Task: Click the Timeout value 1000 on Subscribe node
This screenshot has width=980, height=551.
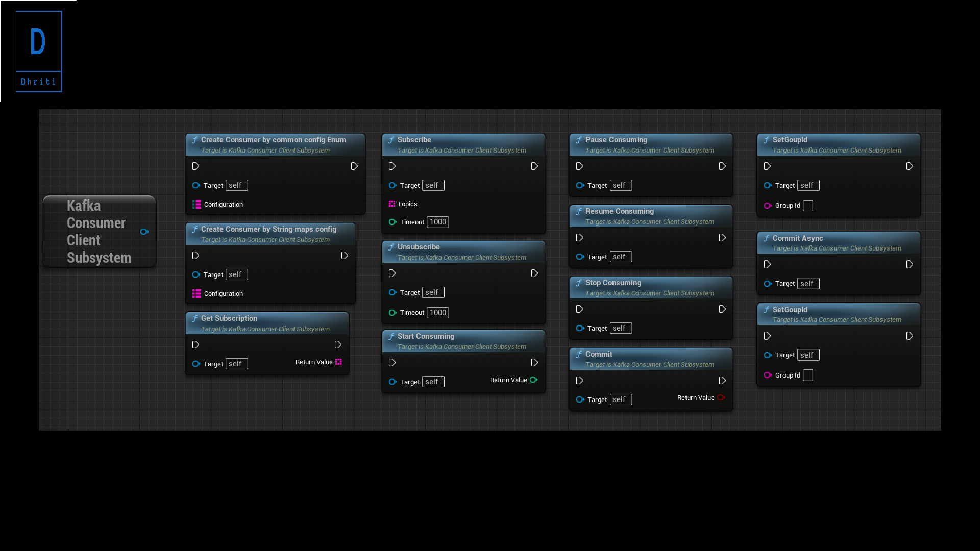Action: [437, 222]
